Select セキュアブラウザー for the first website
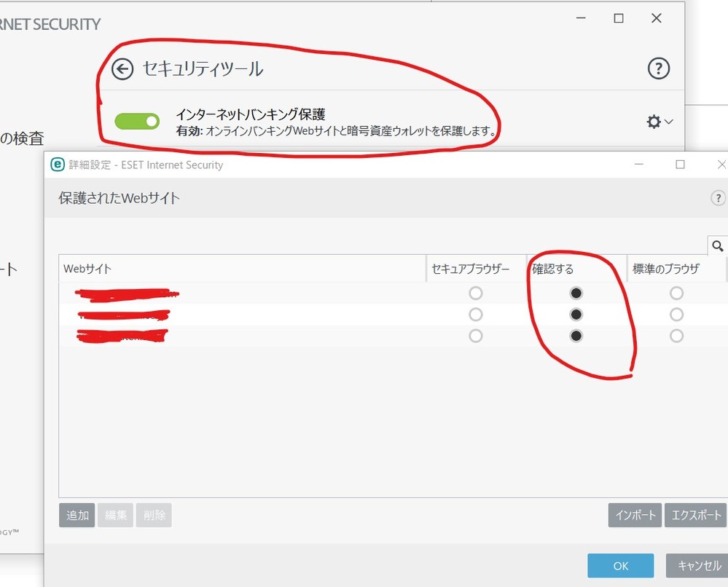Image resolution: width=728 pixels, height=587 pixels. [476, 293]
